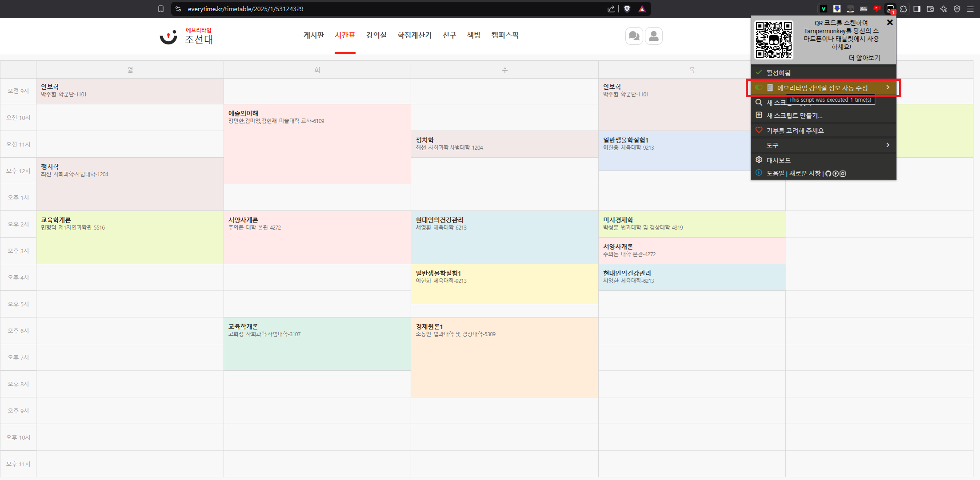This screenshot has height=480, width=980.
Task: Close the Tampermonkey QR code banner
Action: pos(889,22)
